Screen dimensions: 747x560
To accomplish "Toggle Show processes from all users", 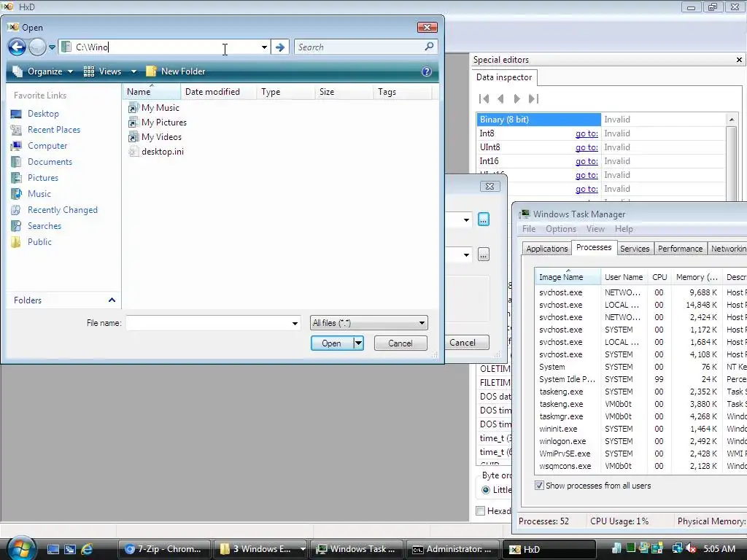I will click(x=539, y=486).
